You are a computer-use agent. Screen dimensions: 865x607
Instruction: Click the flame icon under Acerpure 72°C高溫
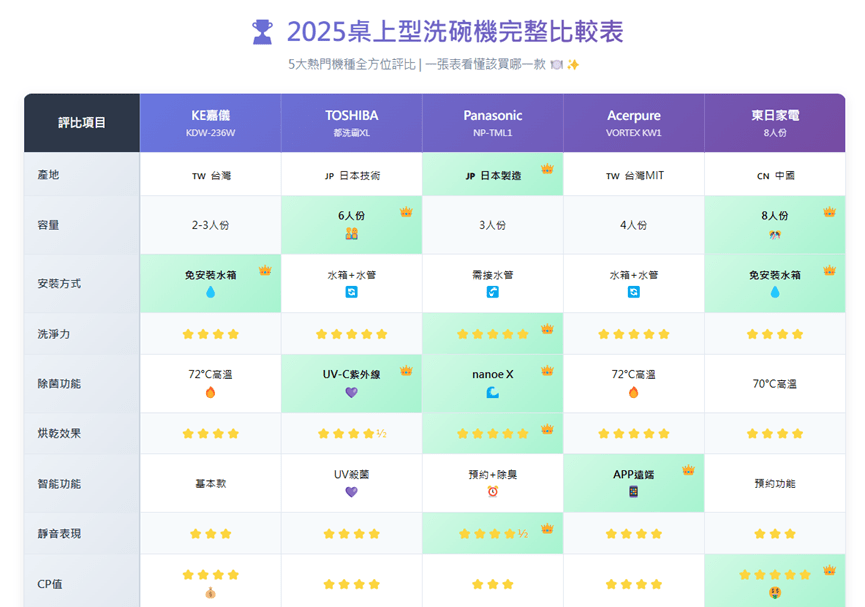click(633, 392)
